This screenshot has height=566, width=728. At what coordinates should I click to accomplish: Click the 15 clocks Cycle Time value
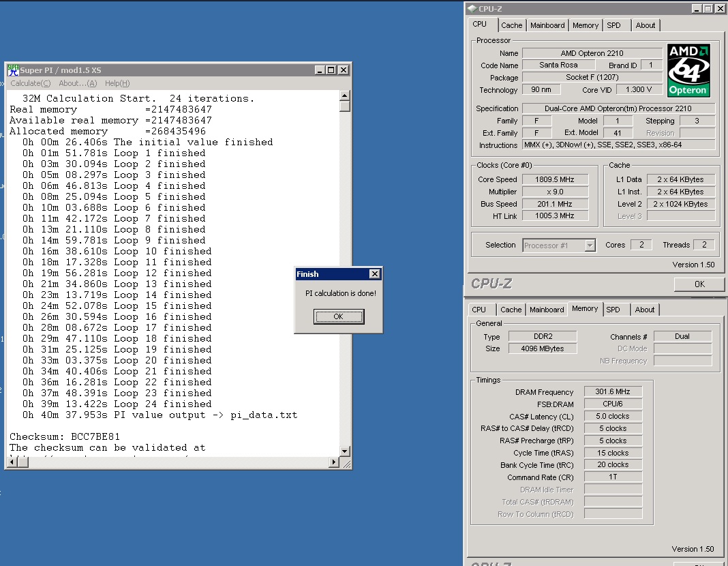pyautogui.click(x=613, y=453)
